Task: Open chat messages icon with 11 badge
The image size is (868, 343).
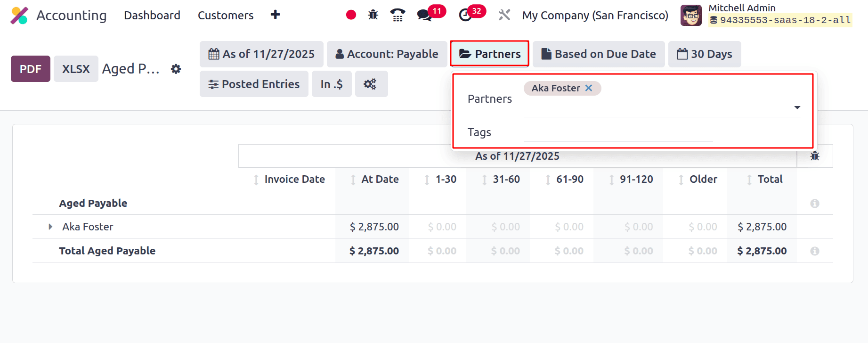Action: (424, 15)
